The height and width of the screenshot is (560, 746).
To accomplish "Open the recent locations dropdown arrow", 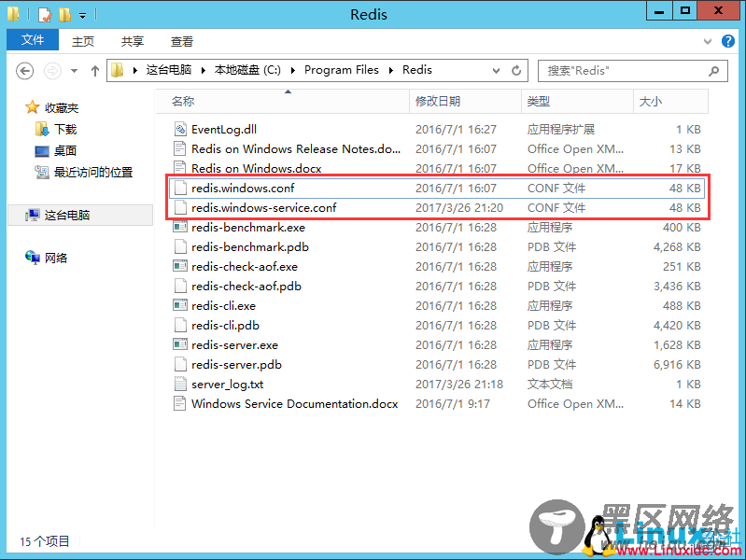I will click(74, 71).
